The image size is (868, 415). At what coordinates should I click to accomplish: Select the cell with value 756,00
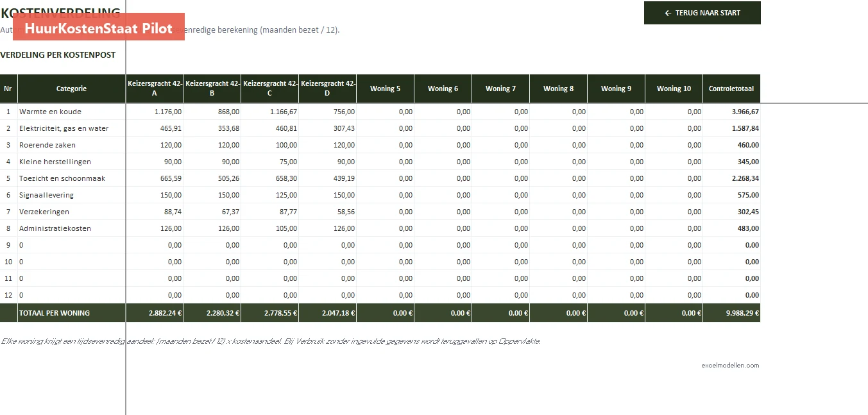coord(328,112)
